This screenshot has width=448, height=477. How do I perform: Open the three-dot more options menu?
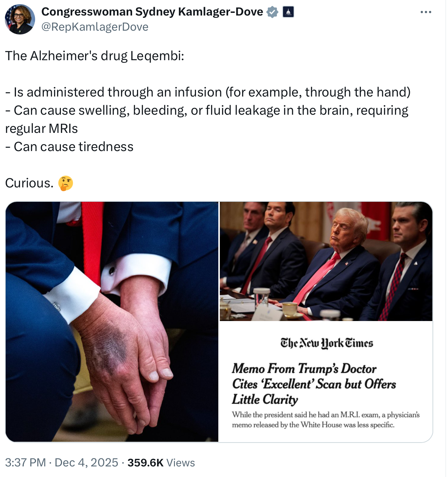point(426,12)
